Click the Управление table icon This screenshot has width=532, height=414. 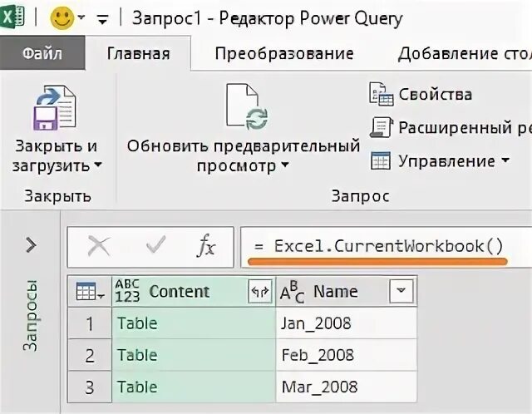381,160
